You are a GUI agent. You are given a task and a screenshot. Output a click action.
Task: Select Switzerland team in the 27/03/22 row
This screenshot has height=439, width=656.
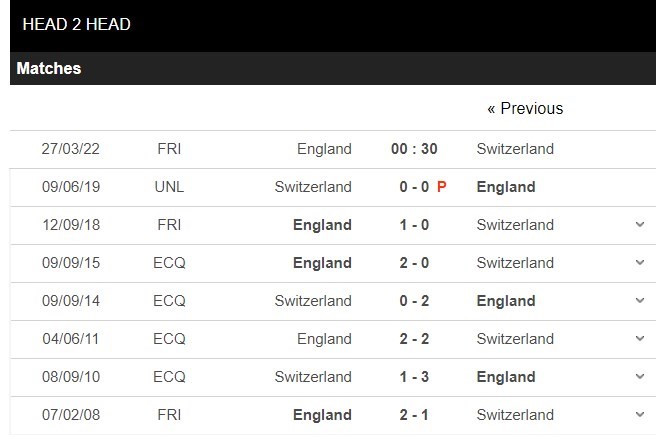click(x=515, y=149)
